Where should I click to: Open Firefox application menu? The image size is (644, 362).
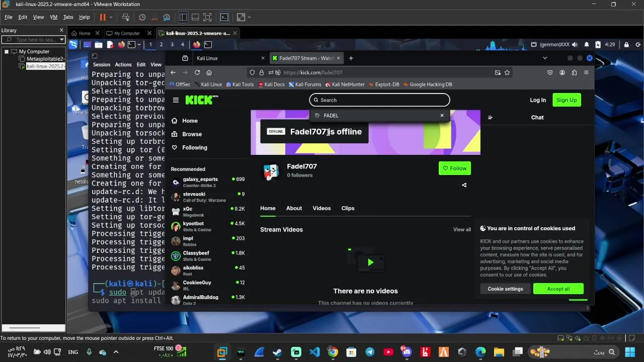(x=586, y=72)
